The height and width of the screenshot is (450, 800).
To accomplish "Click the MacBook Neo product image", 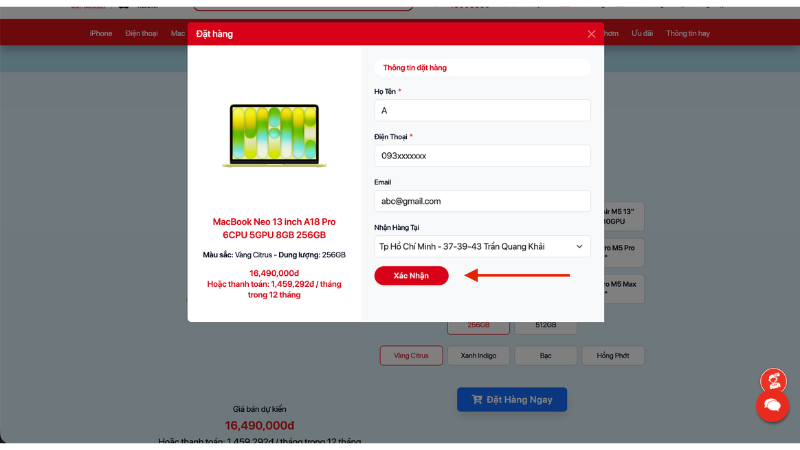I will click(x=274, y=135).
